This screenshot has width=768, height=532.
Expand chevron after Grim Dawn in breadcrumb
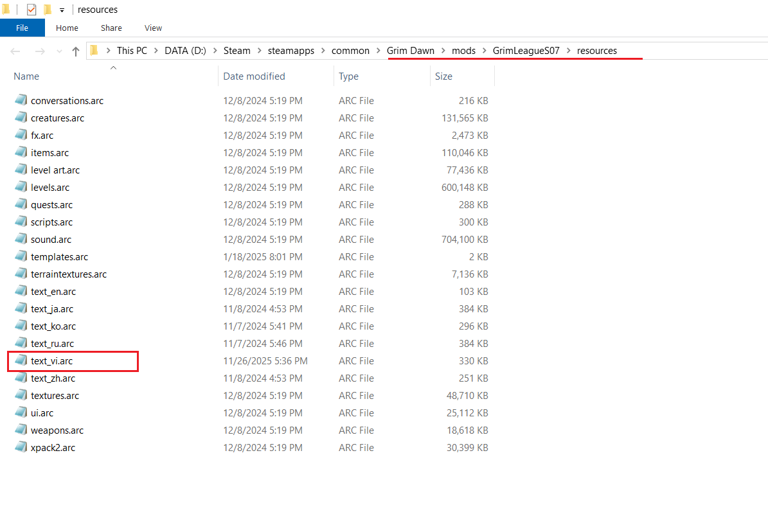[443, 51]
